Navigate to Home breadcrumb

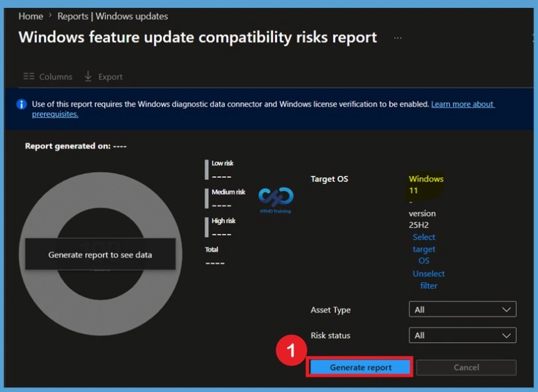click(31, 16)
